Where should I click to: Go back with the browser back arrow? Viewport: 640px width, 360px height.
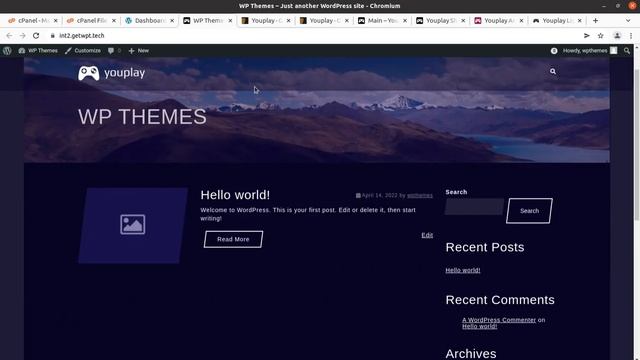coord(9,36)
